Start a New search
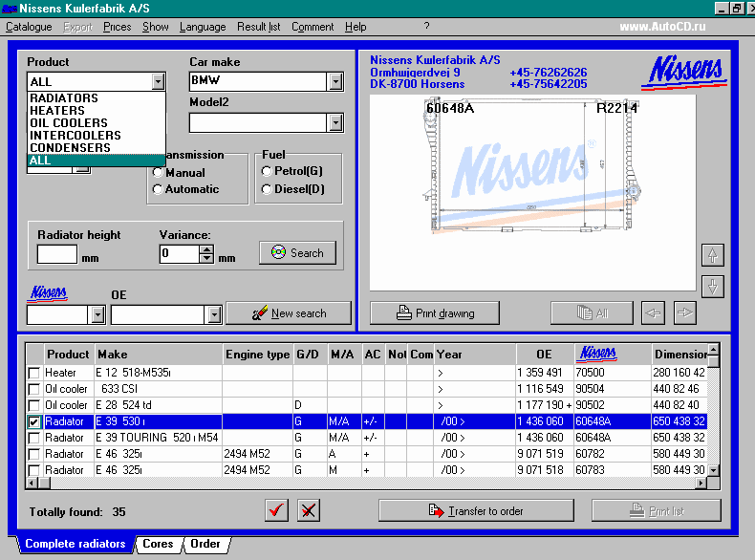Image resolution: width=755 pixels, height=560 pixels. (x=289, y=313)
